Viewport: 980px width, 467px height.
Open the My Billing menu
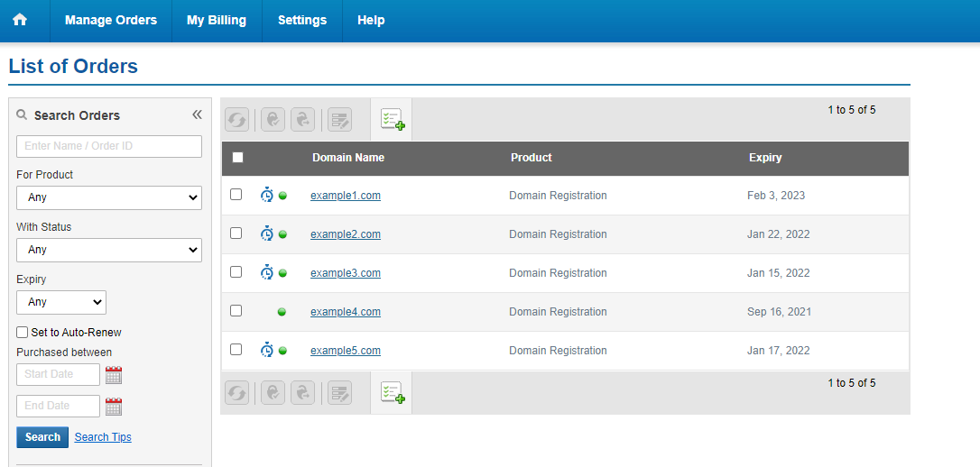[x=217, y=20]
